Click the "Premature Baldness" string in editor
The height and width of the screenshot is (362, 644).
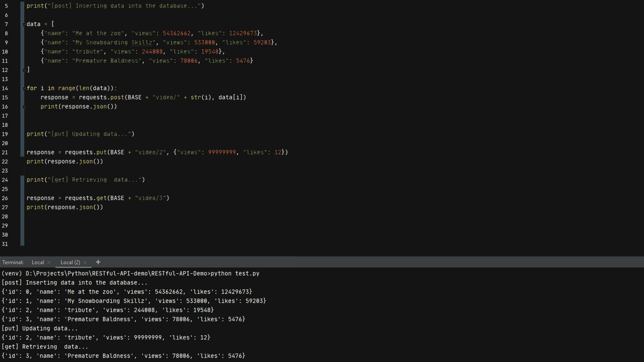click(107, 61)
